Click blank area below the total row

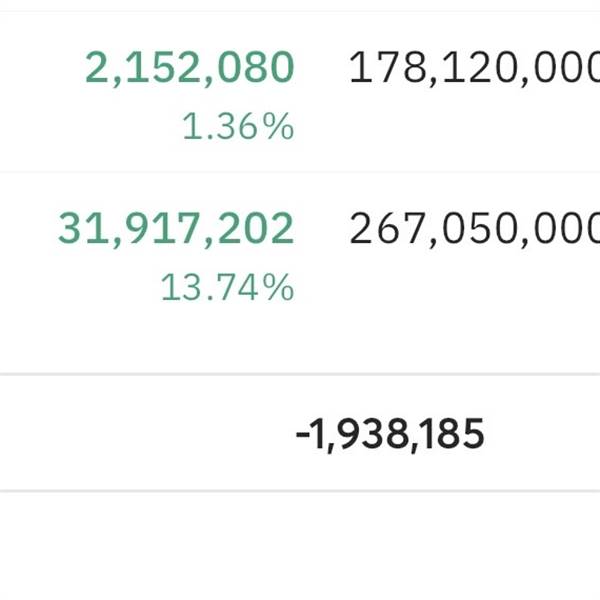pos(300,548)
